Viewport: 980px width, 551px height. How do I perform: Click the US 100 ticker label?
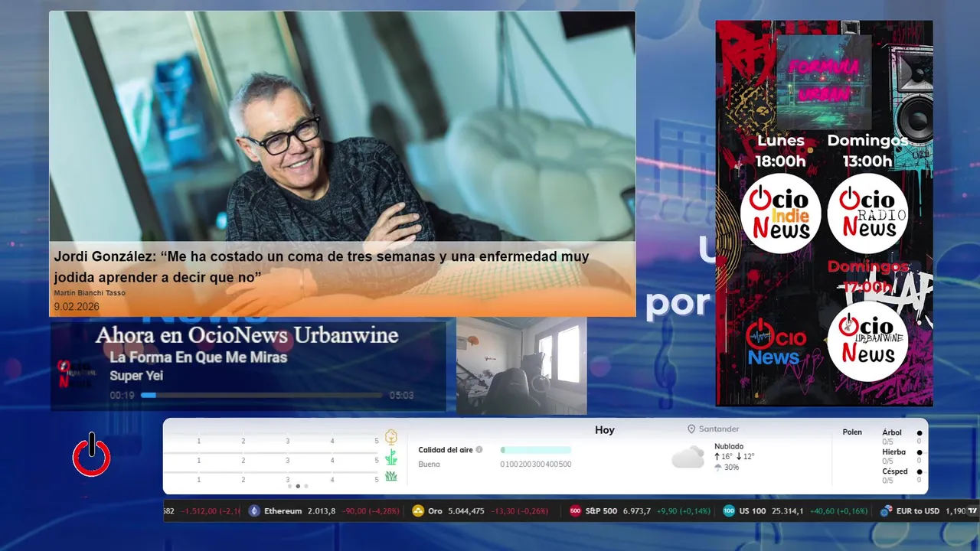(x=753, y=511)
